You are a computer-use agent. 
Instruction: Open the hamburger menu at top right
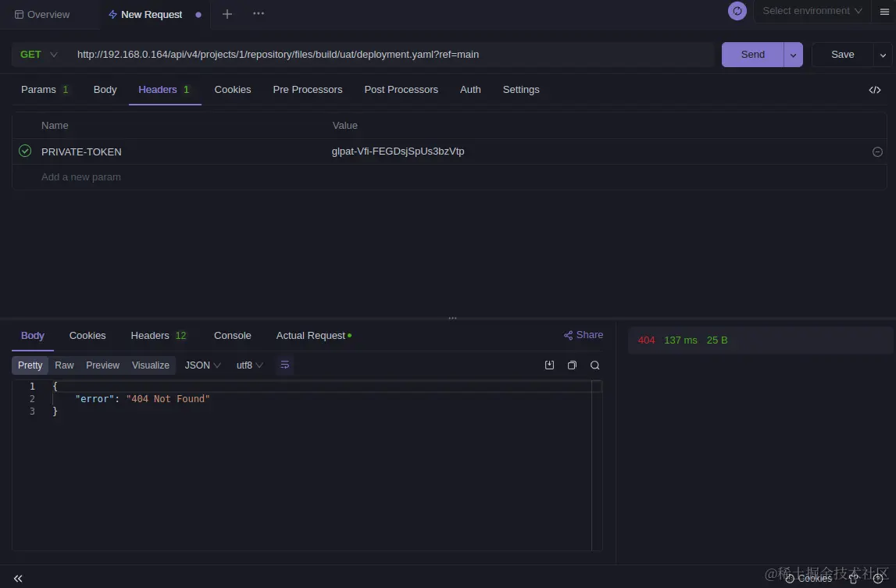884,12
